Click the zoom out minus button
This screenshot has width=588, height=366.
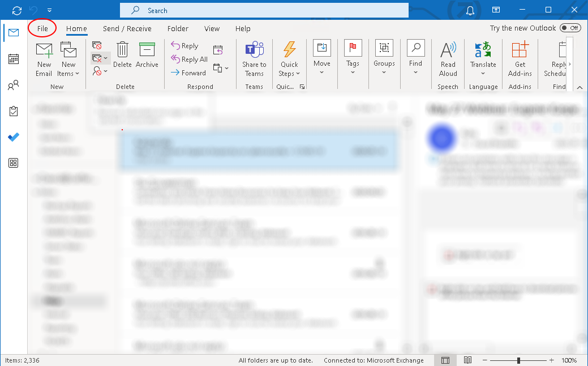coord(484,360)
